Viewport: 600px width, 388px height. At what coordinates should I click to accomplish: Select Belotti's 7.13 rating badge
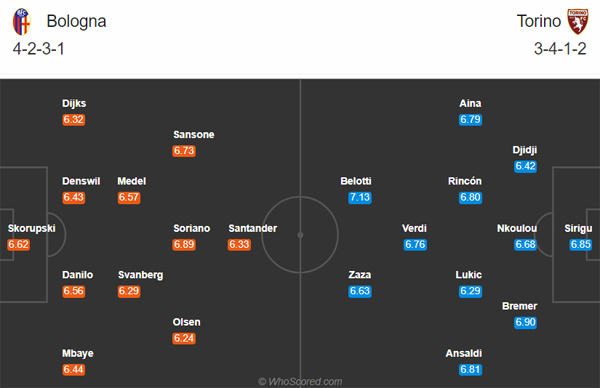point(360,197)
